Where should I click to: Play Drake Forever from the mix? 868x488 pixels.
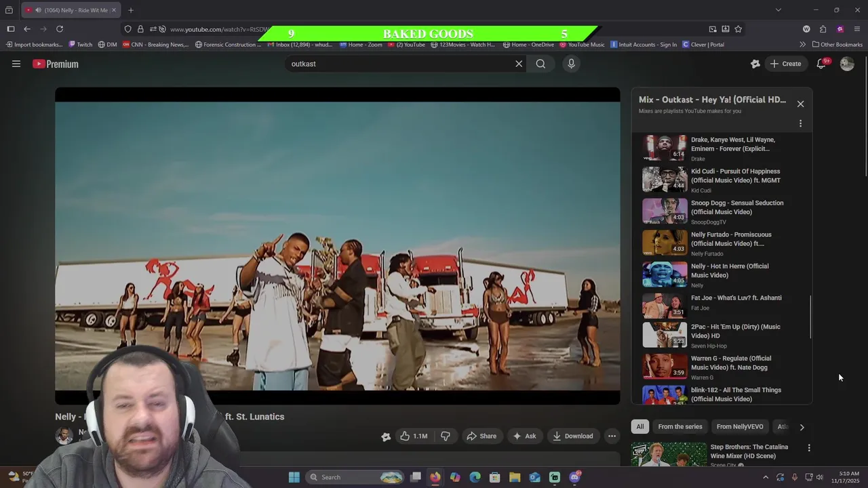click(719, 148)
